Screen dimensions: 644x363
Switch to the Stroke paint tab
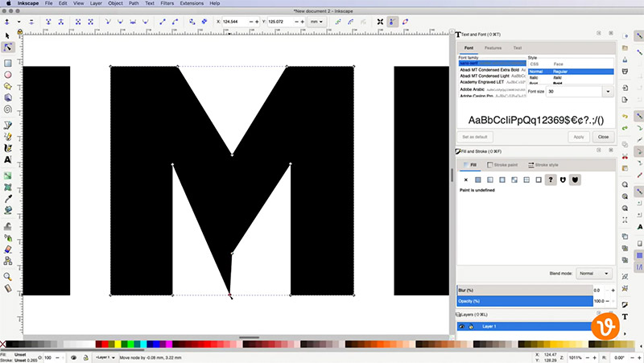coord(502,165)
